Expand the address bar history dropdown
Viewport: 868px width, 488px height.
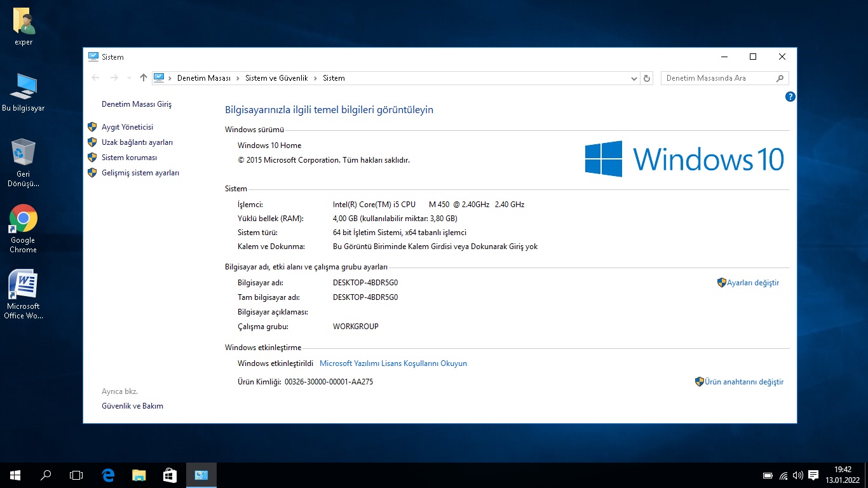pyautogui.click(x=634, y=79)
